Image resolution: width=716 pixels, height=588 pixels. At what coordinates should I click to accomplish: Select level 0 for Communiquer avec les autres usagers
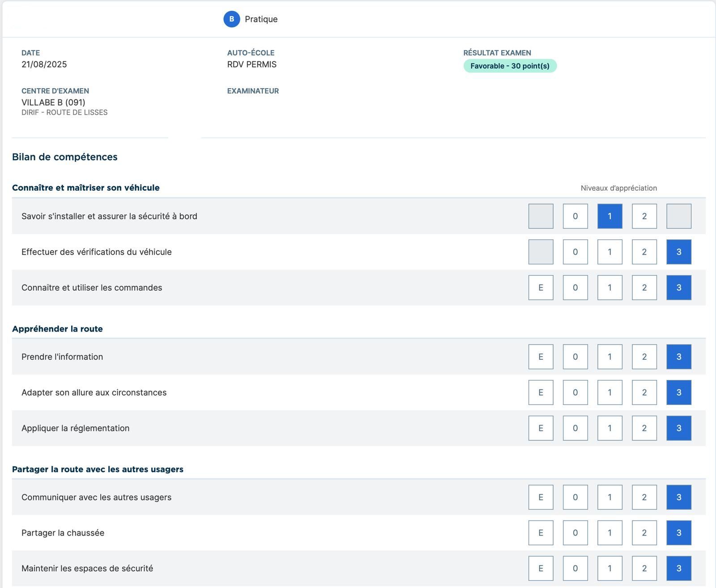coord(575,497)
